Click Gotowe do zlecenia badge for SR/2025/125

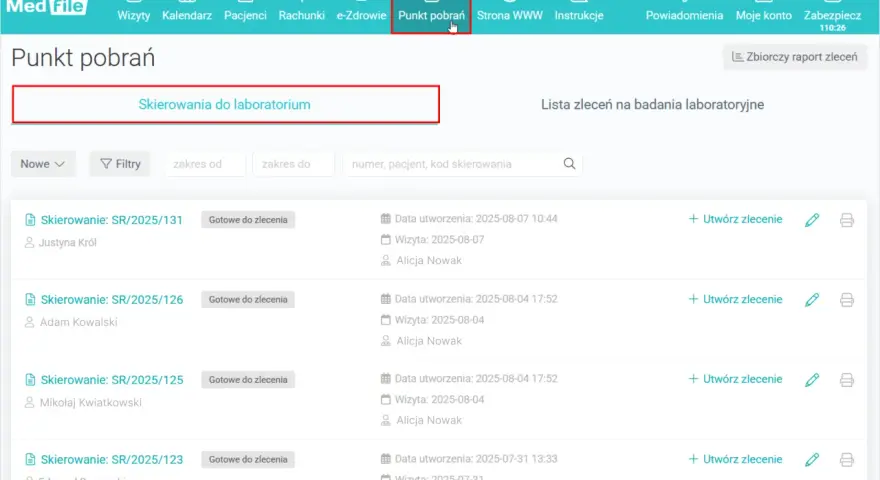coord(248,380)
